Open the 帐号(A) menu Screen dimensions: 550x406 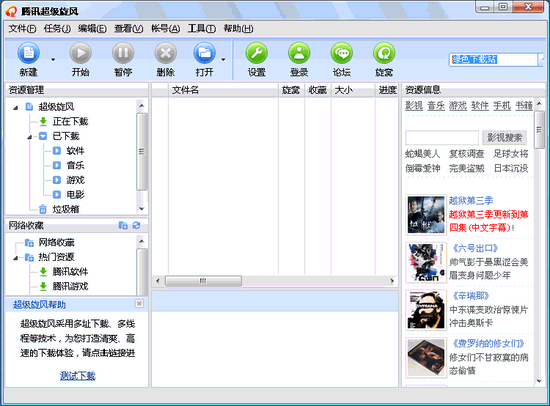(165, 29)
